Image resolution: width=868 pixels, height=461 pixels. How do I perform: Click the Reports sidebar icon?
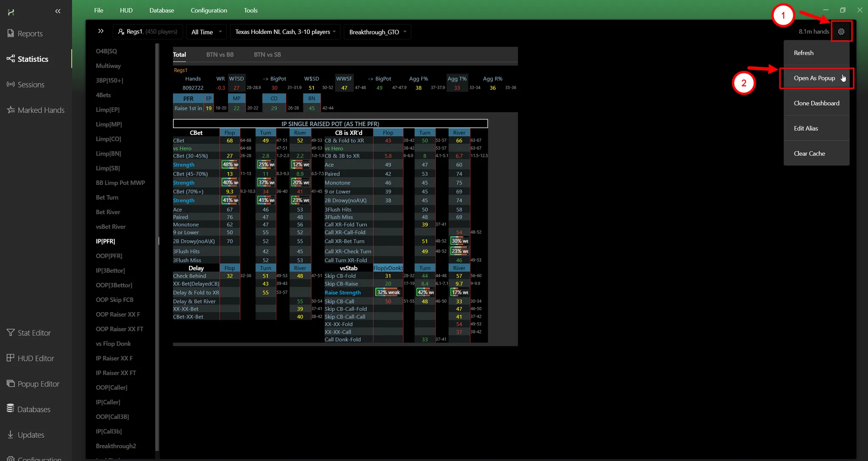tap(11, 33)
